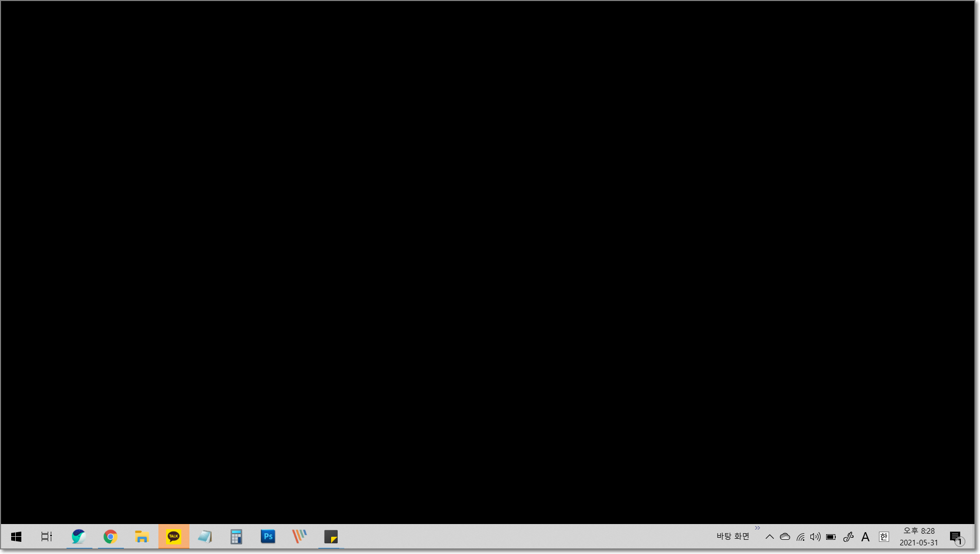Click the 바탕 화면 toolbar label

[x=733, y=536]
